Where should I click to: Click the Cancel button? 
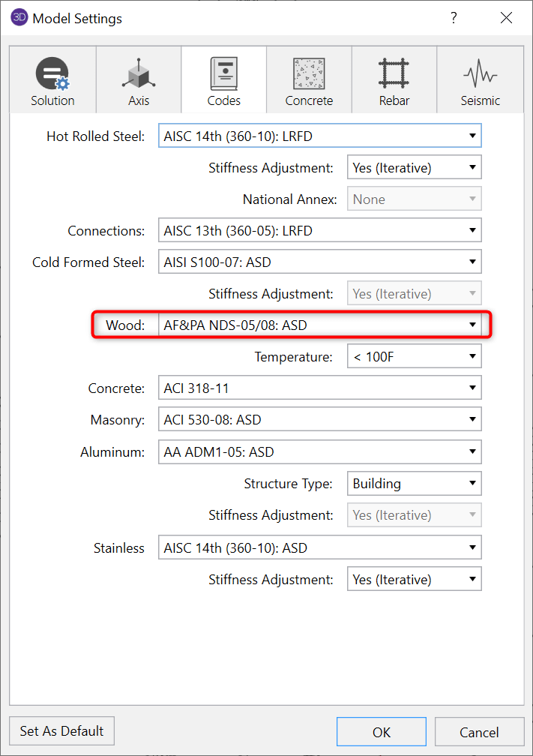coord(479,732)
